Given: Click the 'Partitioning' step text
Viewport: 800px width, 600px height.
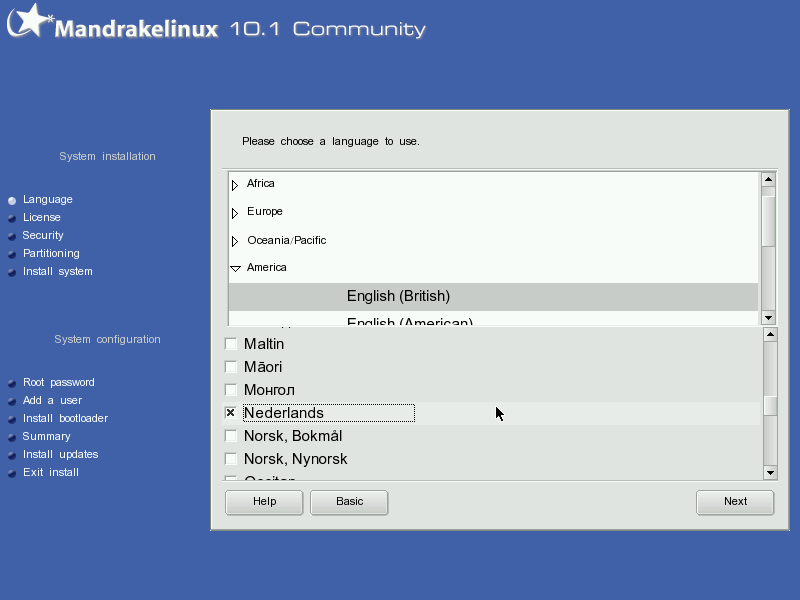Looking at the screenshot, I should coord(51,254).
